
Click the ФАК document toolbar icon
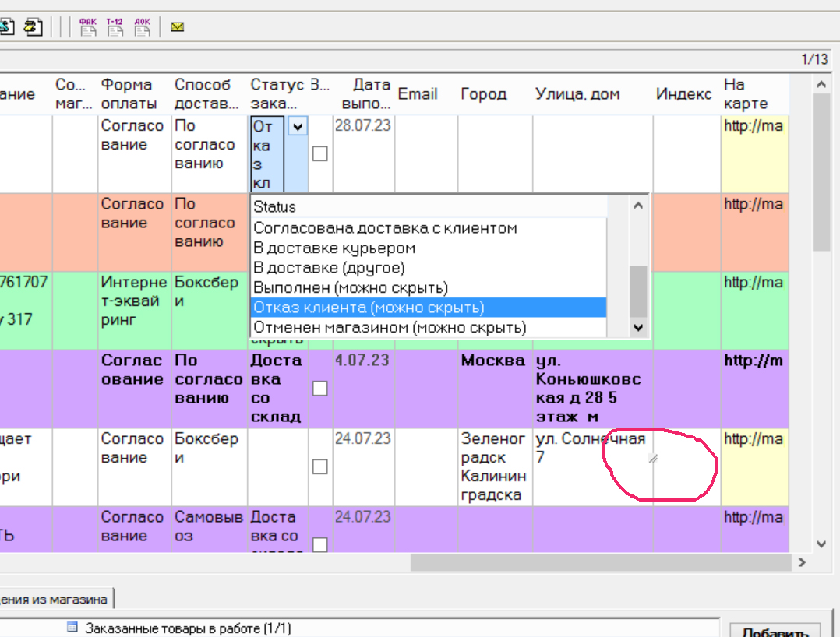click(88, 27)
